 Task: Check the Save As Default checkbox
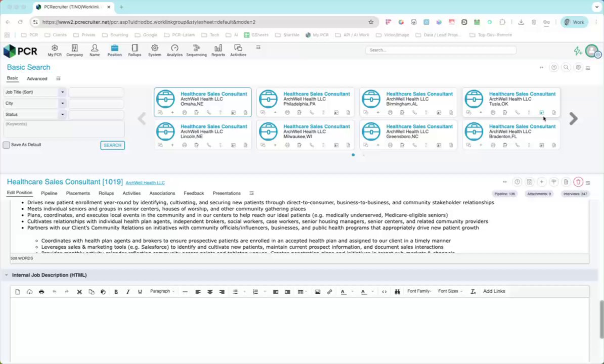pos(6,145)
